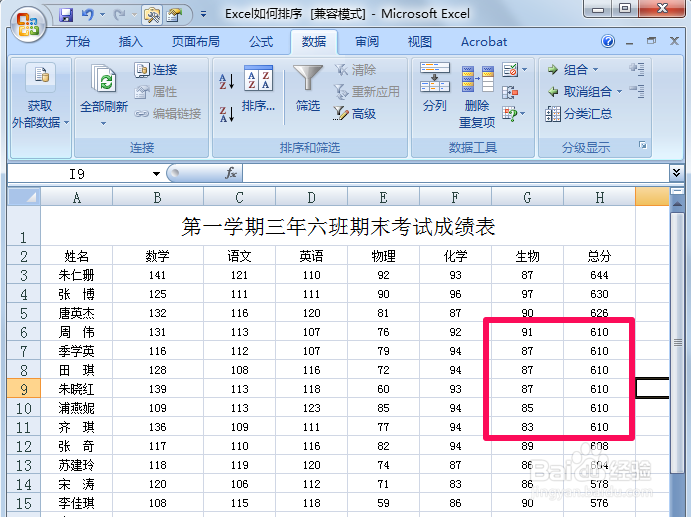Click show detail icon in 分级显示
The width and height of the screenshot is (691, 517).
click(637, 69)
